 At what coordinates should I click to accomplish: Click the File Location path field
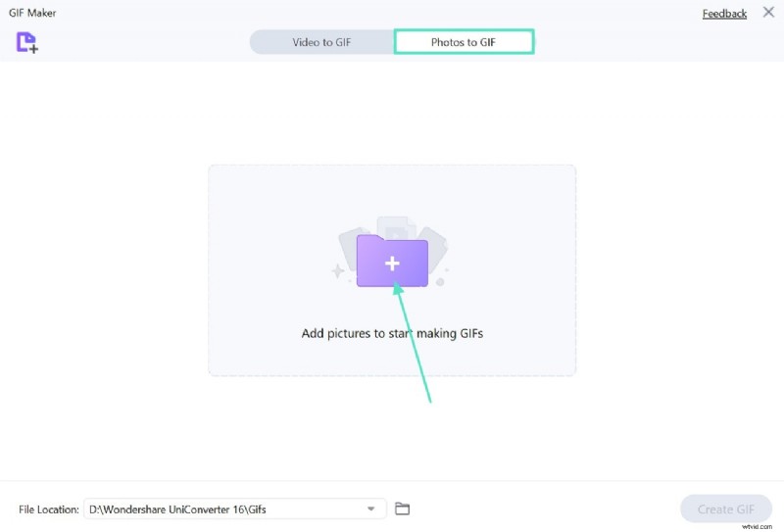pos(235,509)
